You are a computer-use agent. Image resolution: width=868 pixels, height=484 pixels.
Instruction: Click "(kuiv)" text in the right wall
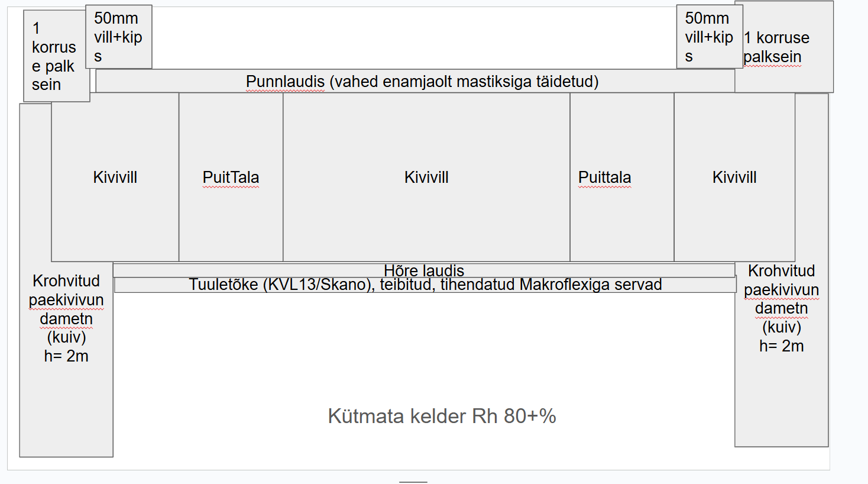tap(781, 327)
